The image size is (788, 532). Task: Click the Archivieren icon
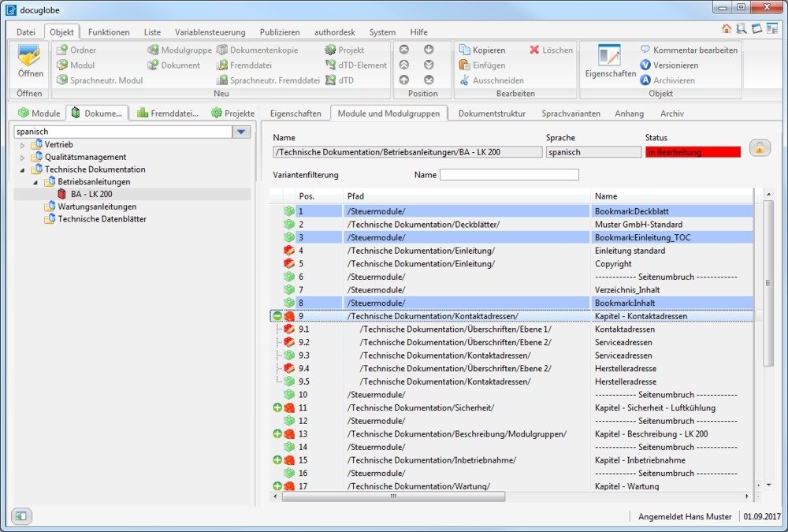(x=645, y=80)
